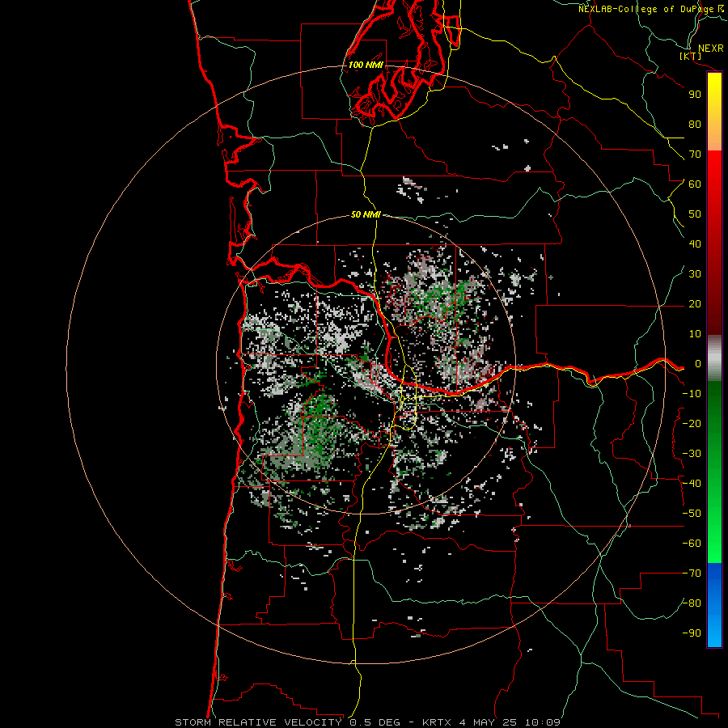Select the -40 value on velocity scale
728x728 pixels.
(x=692, y=484)
